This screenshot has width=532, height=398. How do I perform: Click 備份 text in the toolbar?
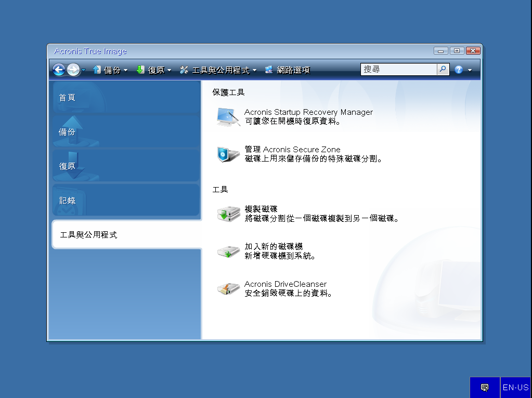(x=112, y=70)
